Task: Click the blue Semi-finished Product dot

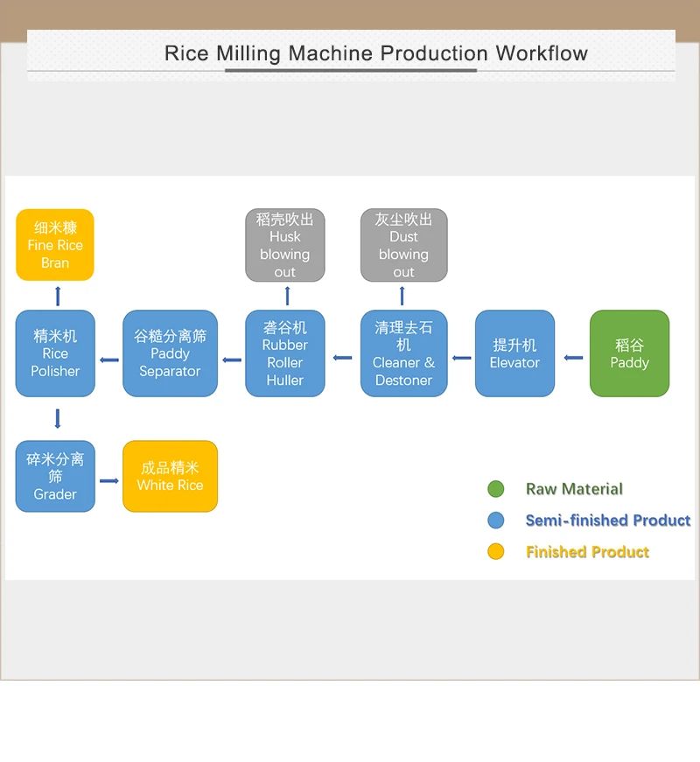Action: click(496, 521)
